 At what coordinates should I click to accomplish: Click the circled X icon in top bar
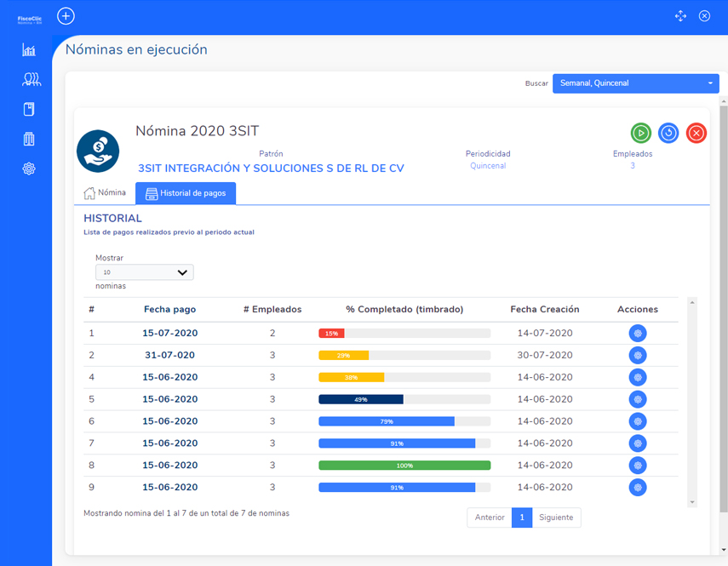(704, 16)
